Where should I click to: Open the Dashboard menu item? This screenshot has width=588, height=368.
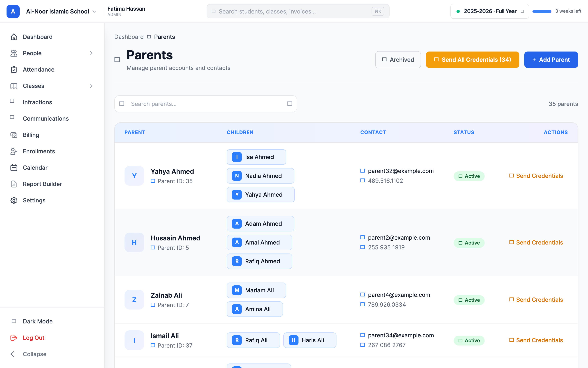tap(52, 37)
